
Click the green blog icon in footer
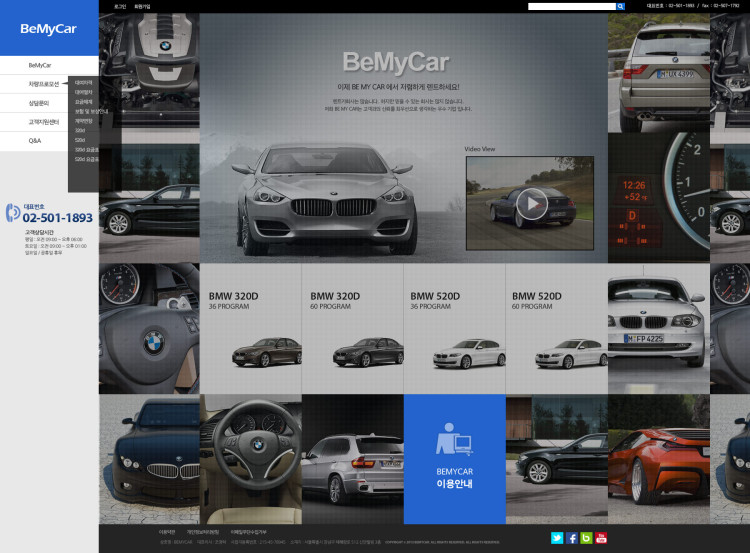tap(586, 538)
